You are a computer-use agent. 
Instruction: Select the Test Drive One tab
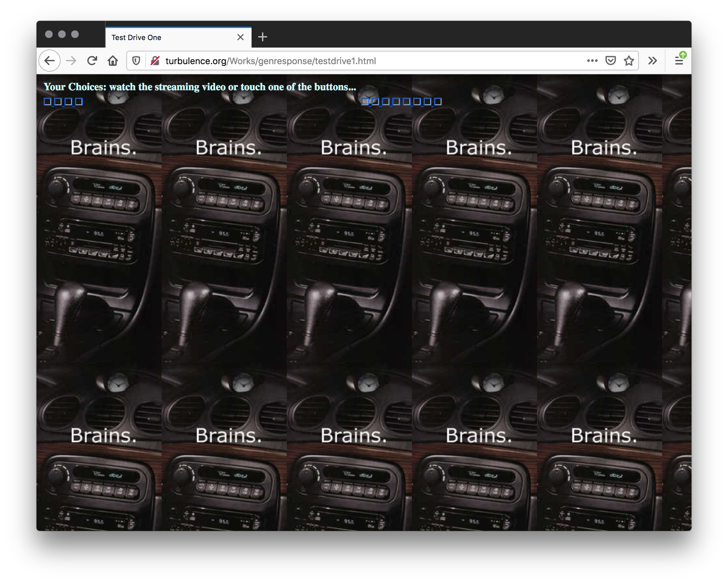tap(178, 37)
